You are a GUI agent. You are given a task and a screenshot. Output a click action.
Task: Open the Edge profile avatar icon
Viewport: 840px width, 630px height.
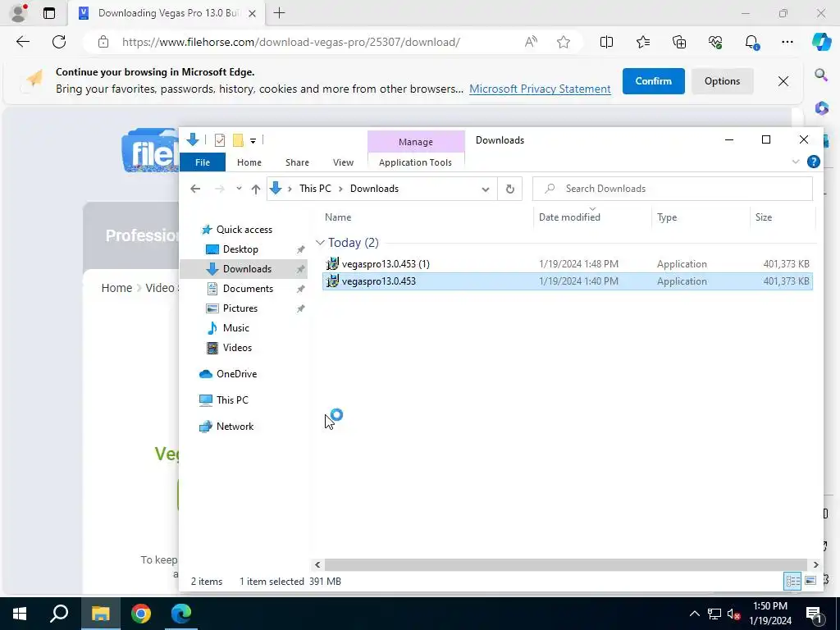[19, 13]
